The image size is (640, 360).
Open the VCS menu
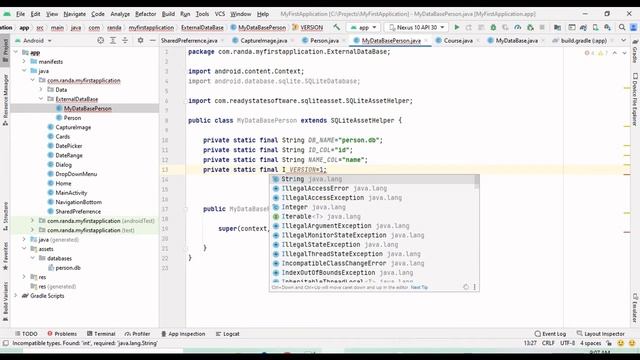tap(220, 14)
